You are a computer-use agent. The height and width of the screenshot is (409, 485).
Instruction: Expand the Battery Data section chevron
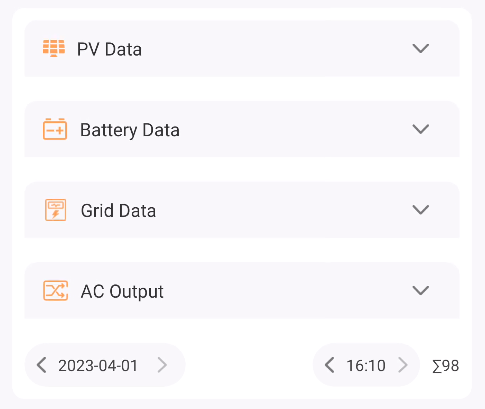coord(421,129)
